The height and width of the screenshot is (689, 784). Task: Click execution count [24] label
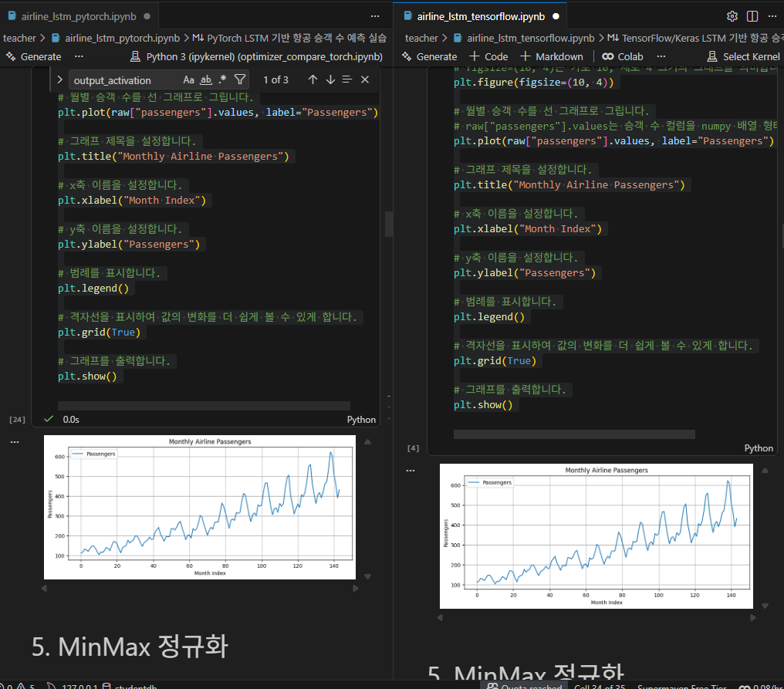(17, 420)
